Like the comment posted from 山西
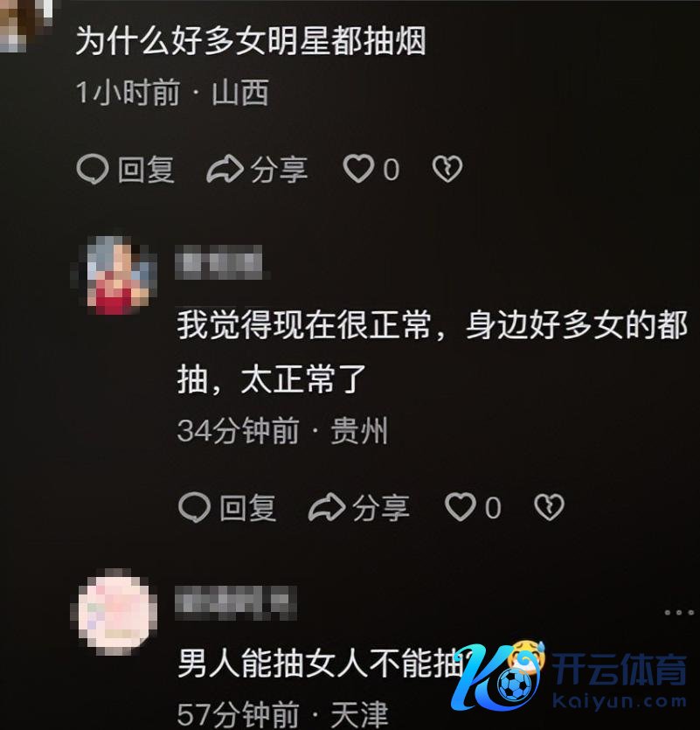This screenshot has height=730, width=700. click(x=358, y=169)
